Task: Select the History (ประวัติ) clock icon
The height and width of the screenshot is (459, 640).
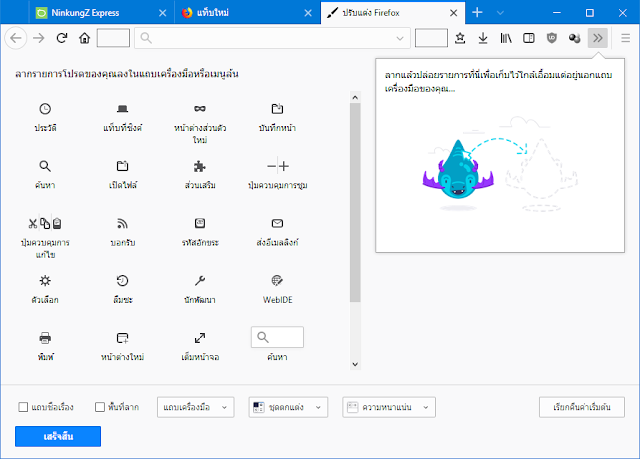Action: click(x=45, y=109)
